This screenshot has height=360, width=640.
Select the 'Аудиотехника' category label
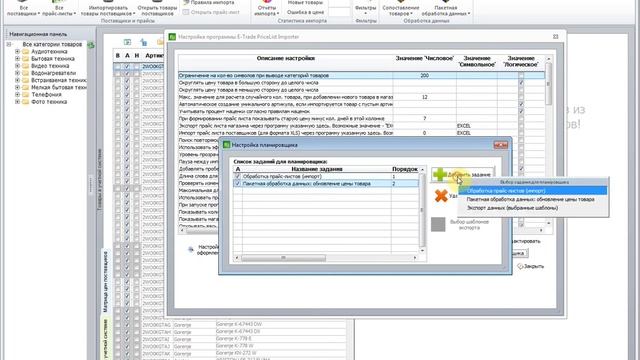click(49, 52)
